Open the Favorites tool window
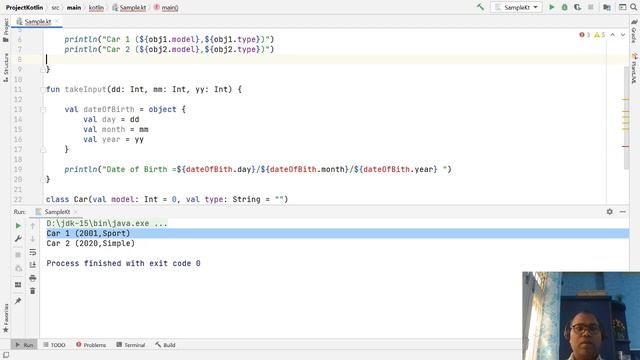Screen dimensions: 640x360 (x=6, y=318)
